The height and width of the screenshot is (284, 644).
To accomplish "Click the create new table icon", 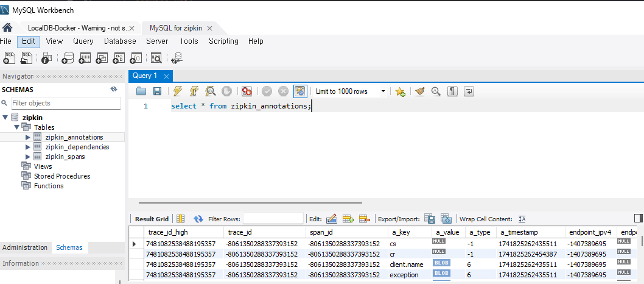I will [85, 59].
